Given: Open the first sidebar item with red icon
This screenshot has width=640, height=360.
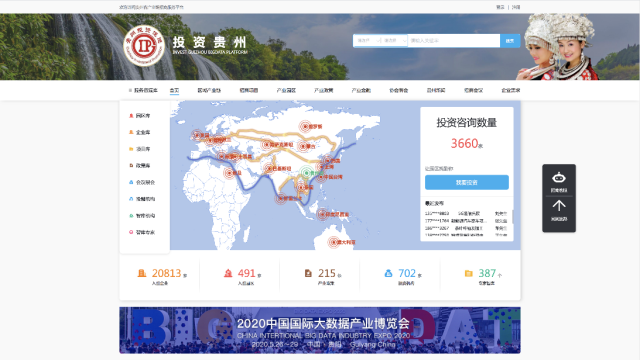Looking at the screenshot, I should tap(140, 116).
